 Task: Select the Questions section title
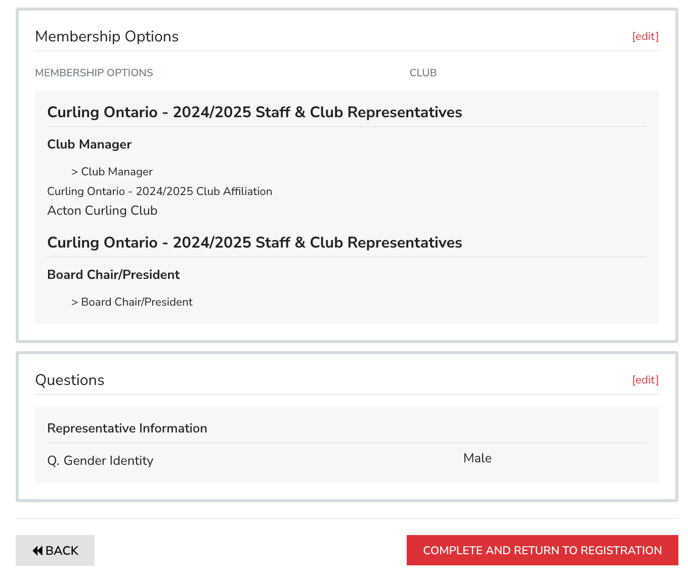(x=70, y=380)
